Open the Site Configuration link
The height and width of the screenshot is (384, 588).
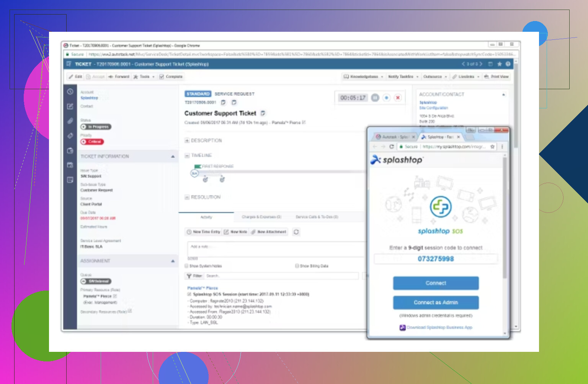[x=433, y=108]
